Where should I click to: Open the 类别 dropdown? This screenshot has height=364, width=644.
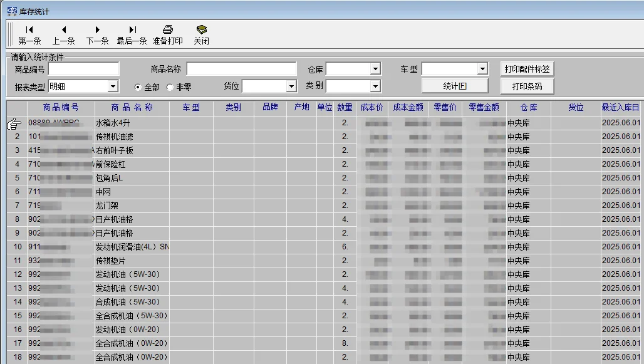(x=375, y=86)
